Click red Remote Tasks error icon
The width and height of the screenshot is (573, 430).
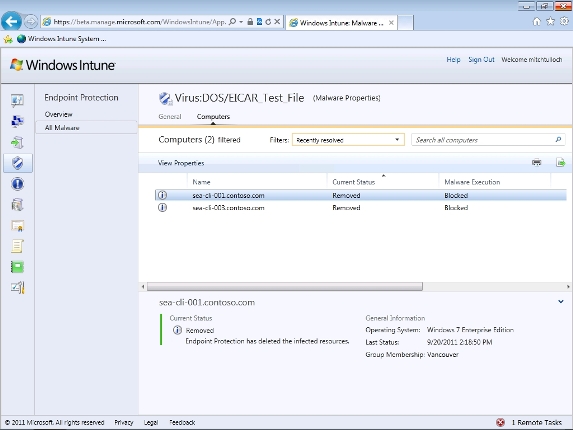(x=500, y=422)
